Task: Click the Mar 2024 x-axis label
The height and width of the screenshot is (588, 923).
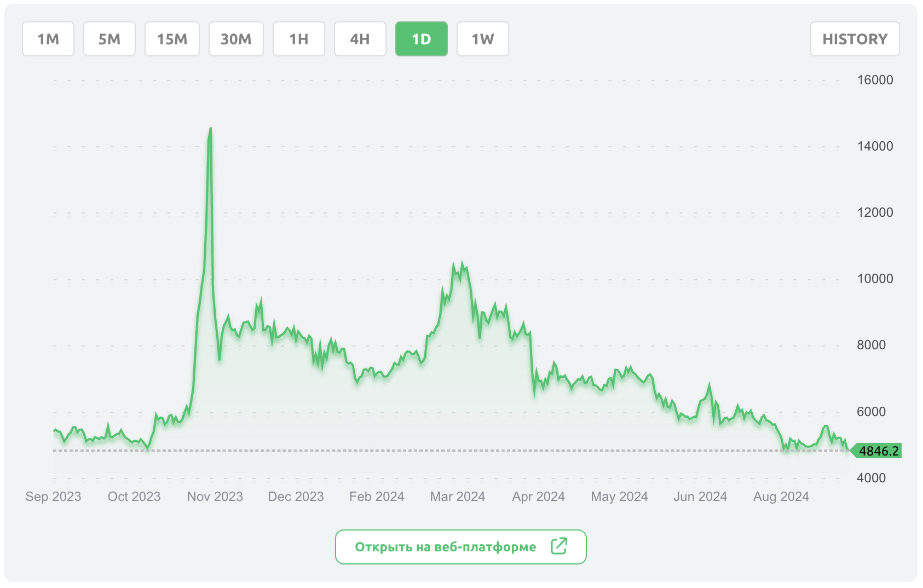Action: (458, 497)
